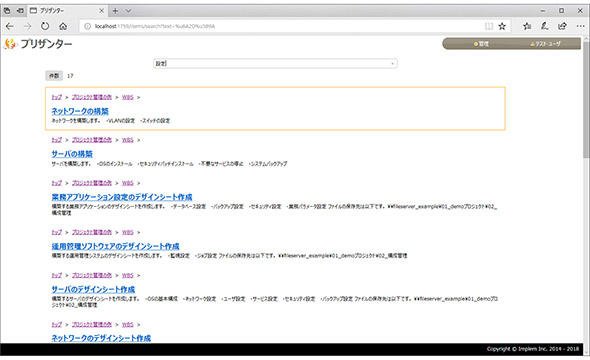The height and width of the screenshot is (360, 590).
Task: Open result サーバの構築
Action: (x=72, y=154)
